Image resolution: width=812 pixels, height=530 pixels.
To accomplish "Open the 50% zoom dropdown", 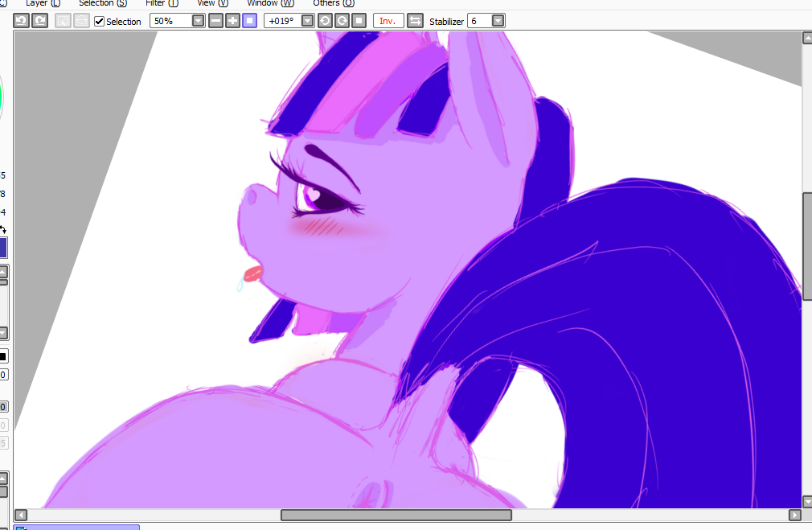I will [x=199, y=21].
